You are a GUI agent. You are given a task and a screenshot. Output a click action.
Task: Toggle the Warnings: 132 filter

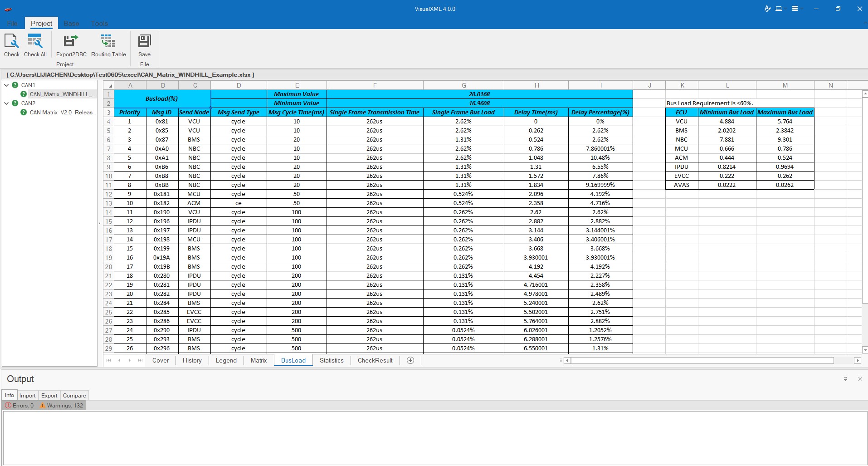(62, 405)
